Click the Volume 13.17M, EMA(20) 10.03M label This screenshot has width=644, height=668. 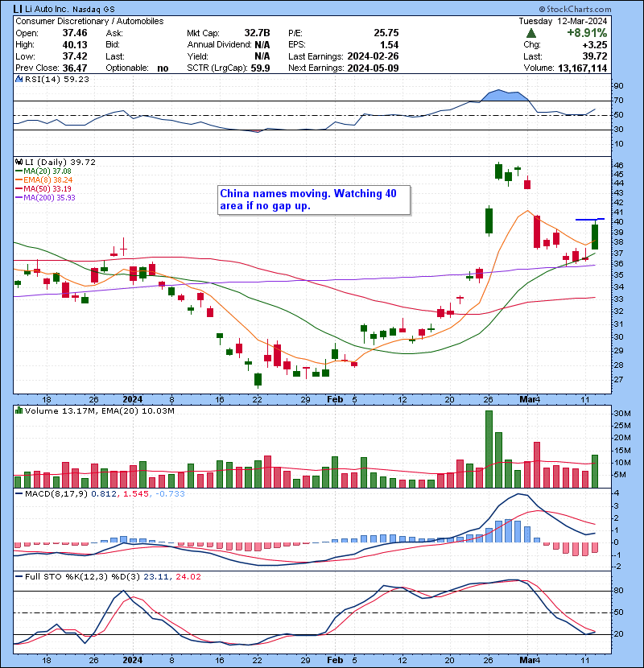point(99,411)
